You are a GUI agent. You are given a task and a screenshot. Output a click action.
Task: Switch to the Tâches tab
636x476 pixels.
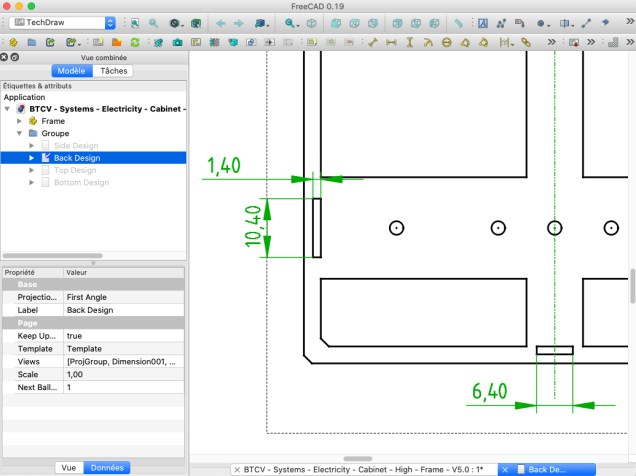tap(114, 71)
